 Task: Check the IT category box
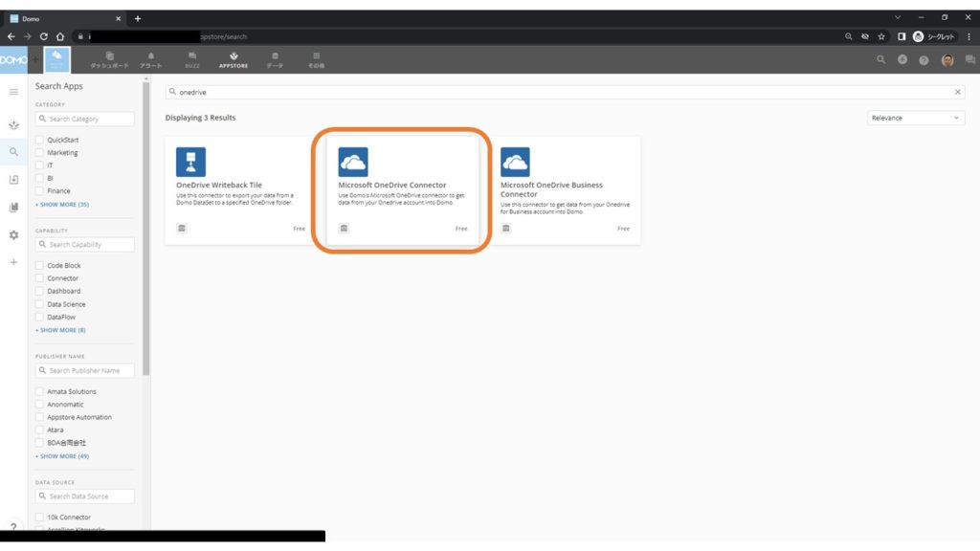click(x=39, y=165)
